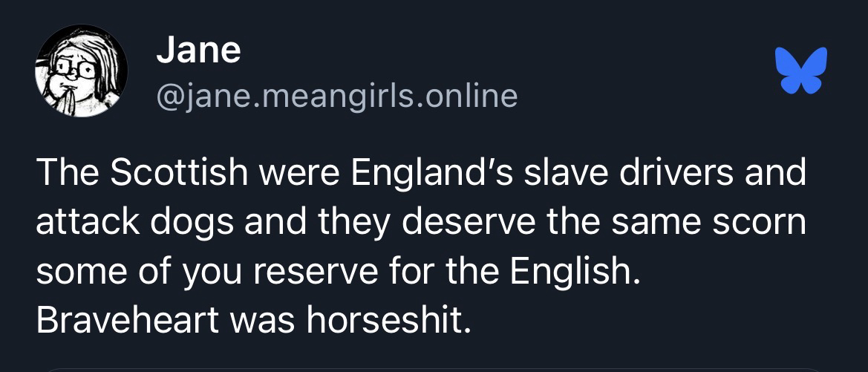Click the post line ending same scorn
Screen dimensions: 868x372
[420, 223]
